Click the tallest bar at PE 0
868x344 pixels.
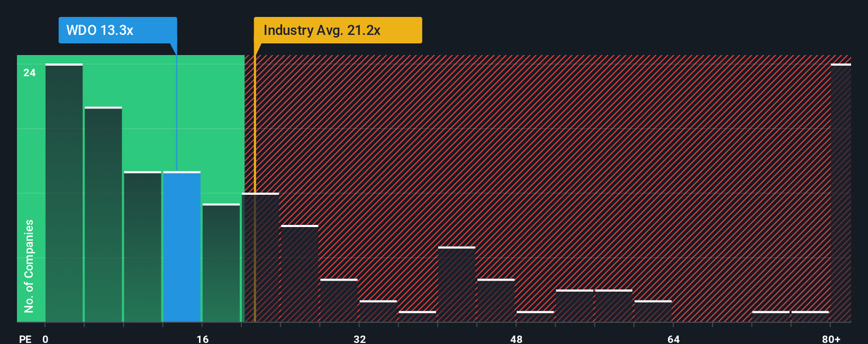pyautogui.click(x=64, y=193)
